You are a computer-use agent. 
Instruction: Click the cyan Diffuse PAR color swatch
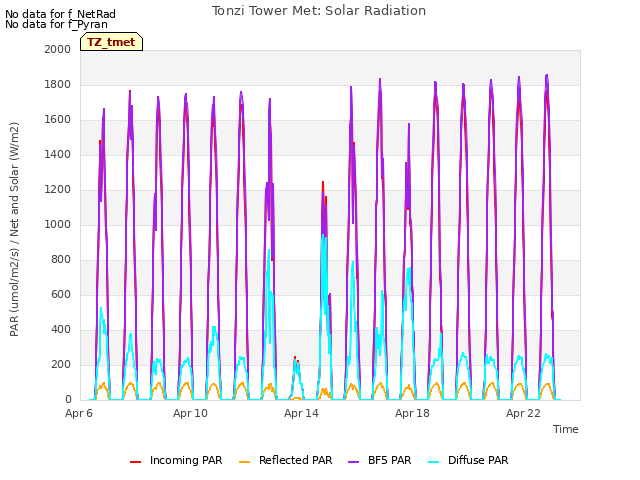[433, 462]
